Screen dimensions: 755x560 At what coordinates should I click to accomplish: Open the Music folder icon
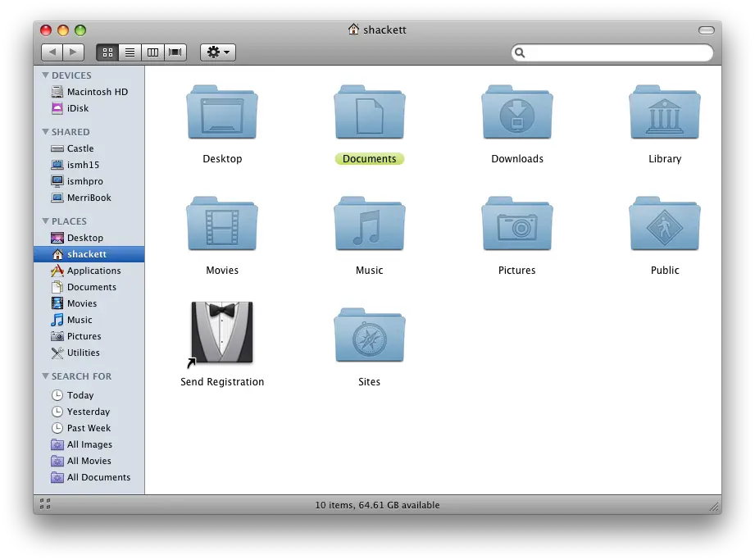pos(370,223)
